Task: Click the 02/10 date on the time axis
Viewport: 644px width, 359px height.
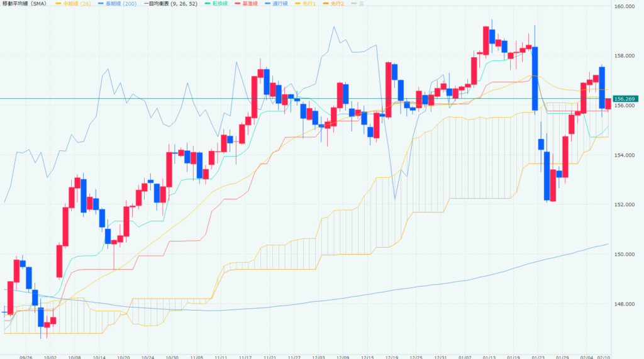Action: point(604,355)
